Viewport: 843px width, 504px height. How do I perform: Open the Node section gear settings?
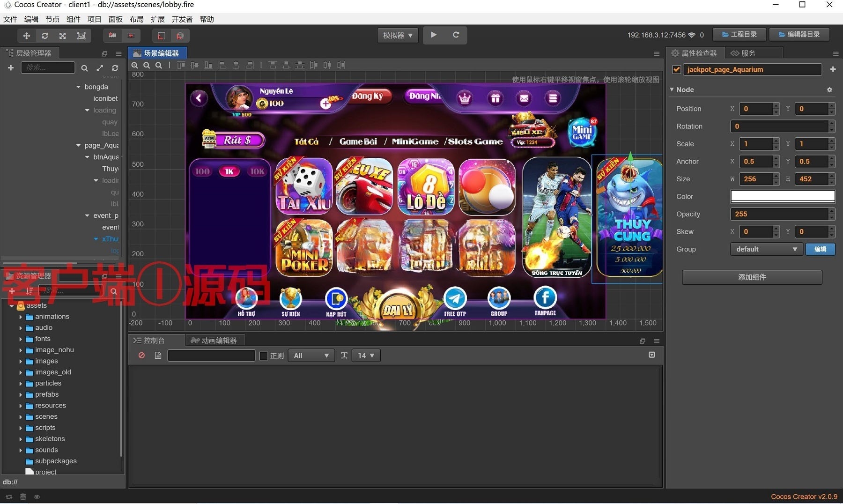829,89
